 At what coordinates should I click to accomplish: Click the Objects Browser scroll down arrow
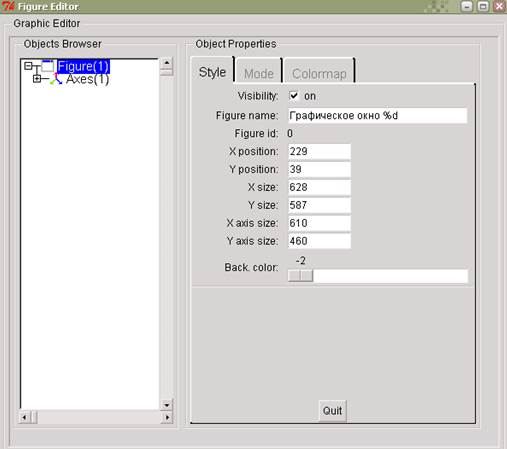coord(167,405)
